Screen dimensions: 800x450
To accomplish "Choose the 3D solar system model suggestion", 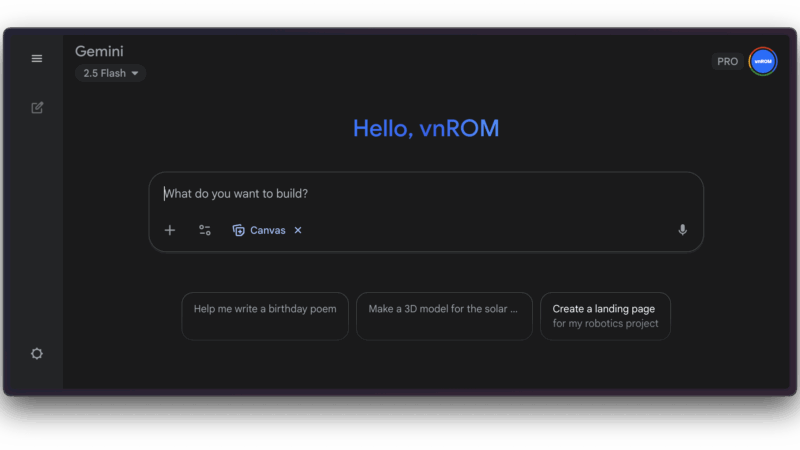I will [x=443, y=310].
